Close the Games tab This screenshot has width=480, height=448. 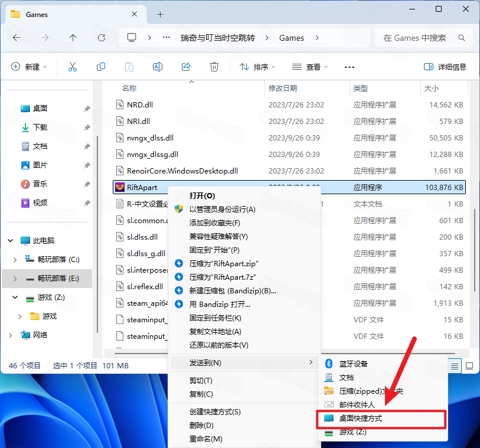(x=134, y=14)
